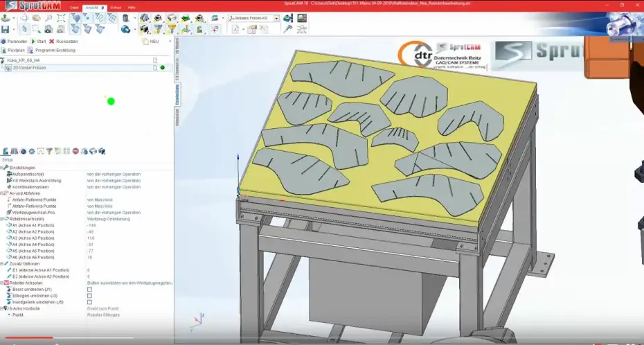The image size is (644, 345).
Task: Switch to the 3D Modell side tab
Action: tap(177, 46)
